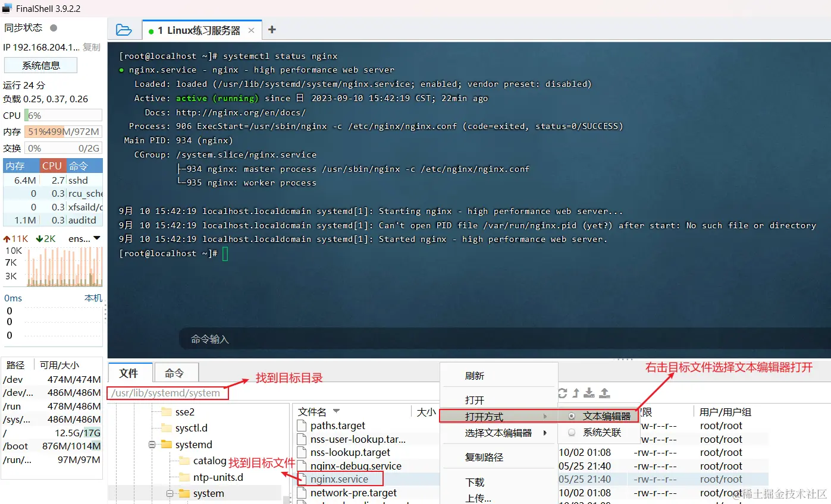Focus the 命令输入 command input field
The image size is (831, 504).
(x=504, y=339)
